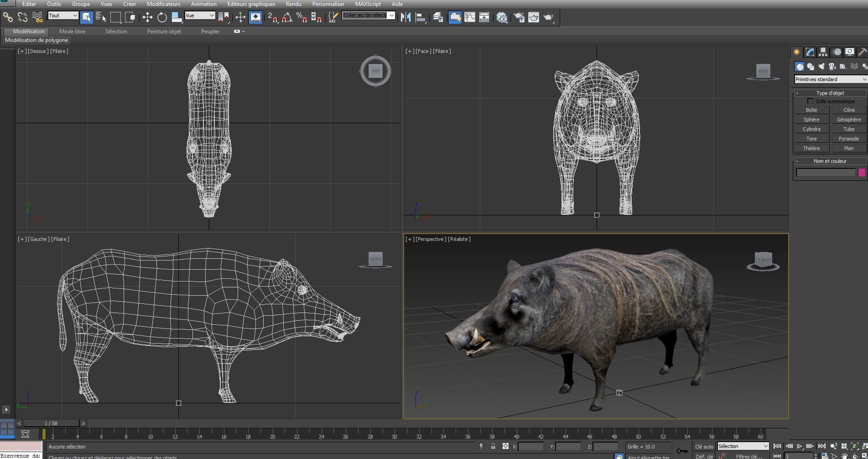Open the Select by Name tool
The height and width of the screenshot is (459, 868).
(x=101, y=17)
